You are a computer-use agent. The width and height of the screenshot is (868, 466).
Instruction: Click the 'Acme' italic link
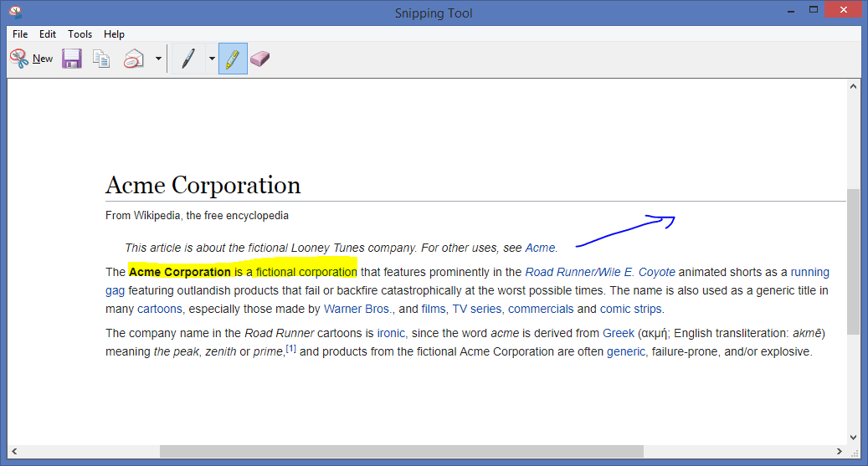pyautogui.click(x=540, y=248)
